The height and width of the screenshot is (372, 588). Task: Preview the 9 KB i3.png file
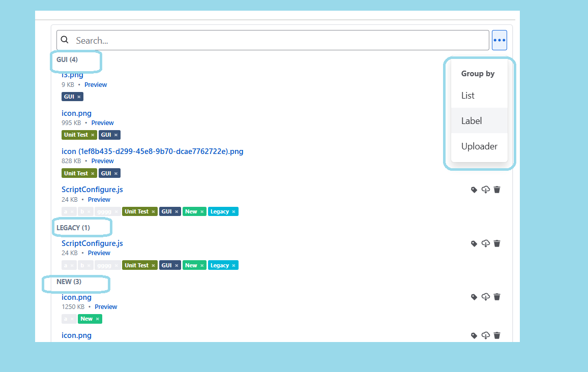point(96,85)
